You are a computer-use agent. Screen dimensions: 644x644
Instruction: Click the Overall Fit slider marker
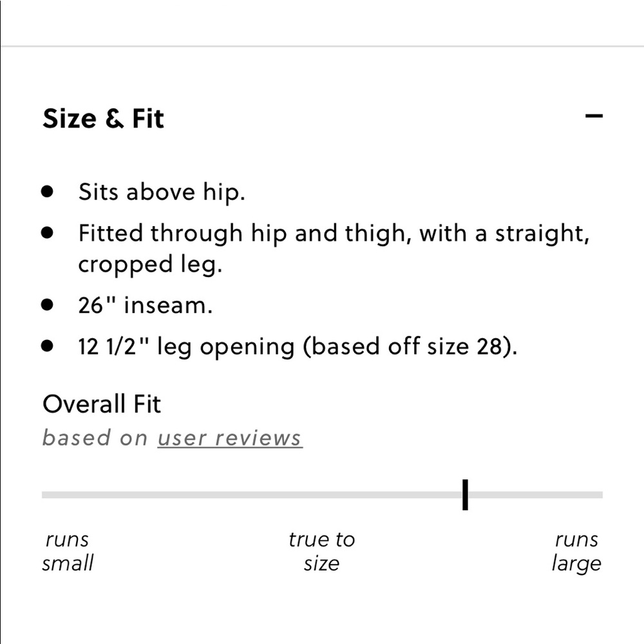pyautogui.click(x=465, y=495)
